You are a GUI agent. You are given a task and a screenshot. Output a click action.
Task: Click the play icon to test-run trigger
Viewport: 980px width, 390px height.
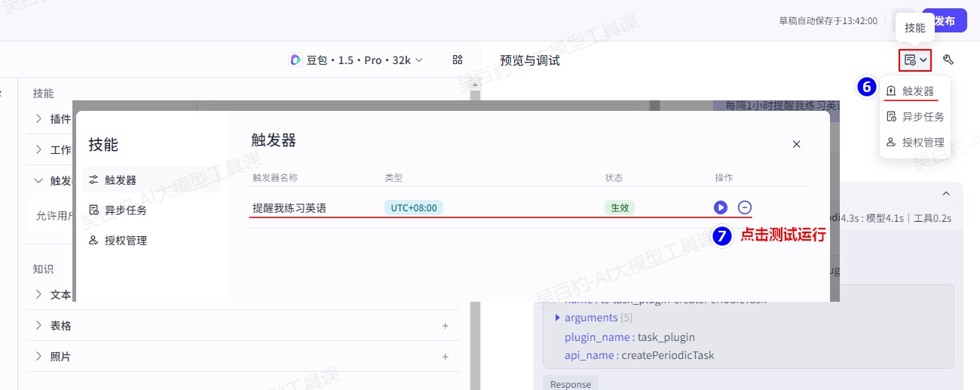[720, 207]
